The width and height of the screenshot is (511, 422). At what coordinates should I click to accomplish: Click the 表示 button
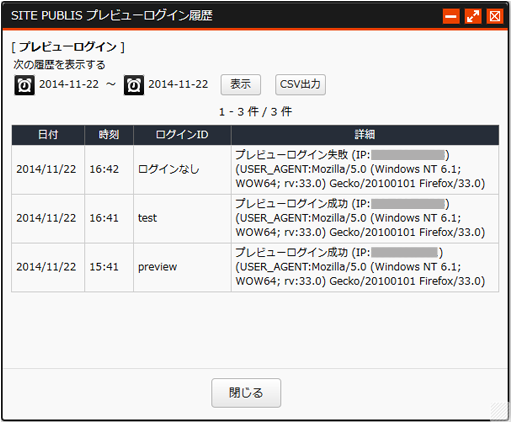(x=241, y=85)
